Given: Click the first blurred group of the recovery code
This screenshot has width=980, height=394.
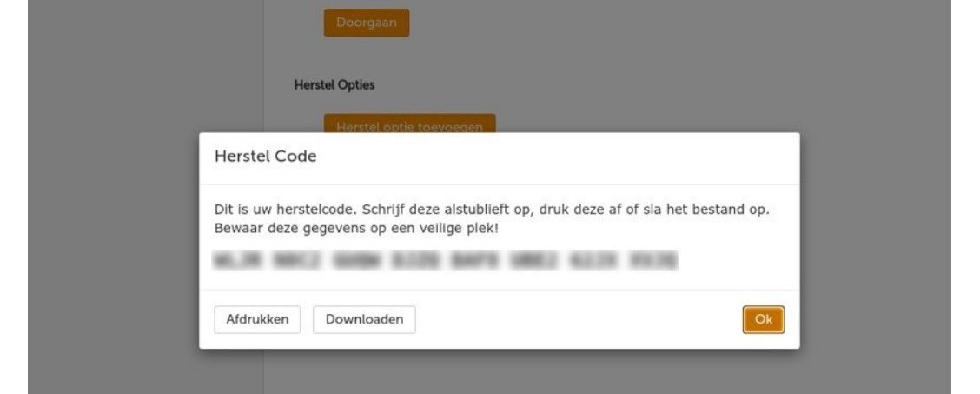Looking at the screenshot, I should pyautogui.click(x=236, y=260).
